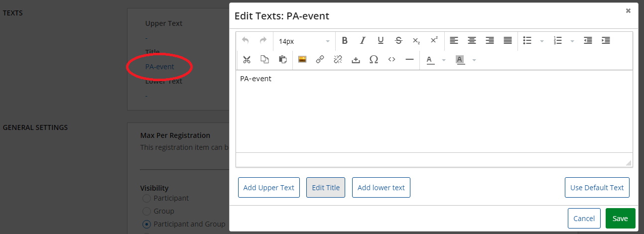Expand the bullet list style dropdown arrow
Screen dimensions: 644x234
point(542,41)
